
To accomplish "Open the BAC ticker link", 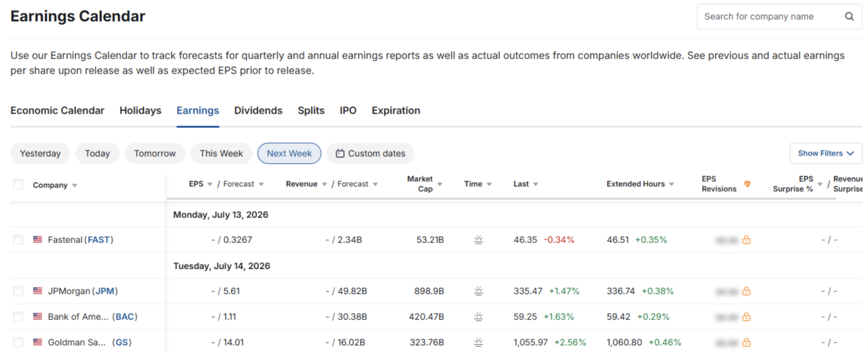I will point(125,317).
